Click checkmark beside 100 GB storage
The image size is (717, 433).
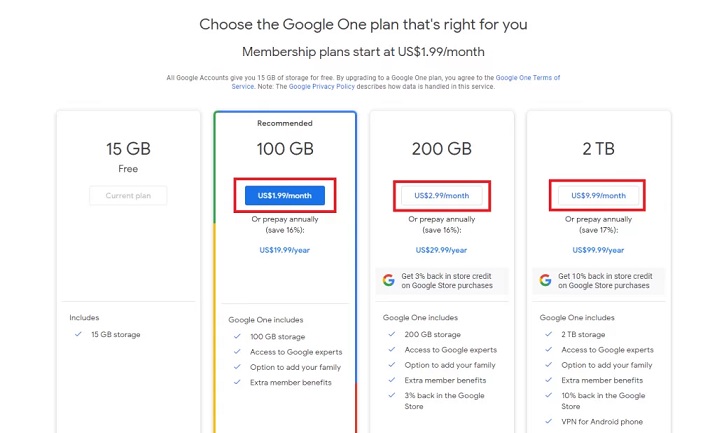coord(237,337)
